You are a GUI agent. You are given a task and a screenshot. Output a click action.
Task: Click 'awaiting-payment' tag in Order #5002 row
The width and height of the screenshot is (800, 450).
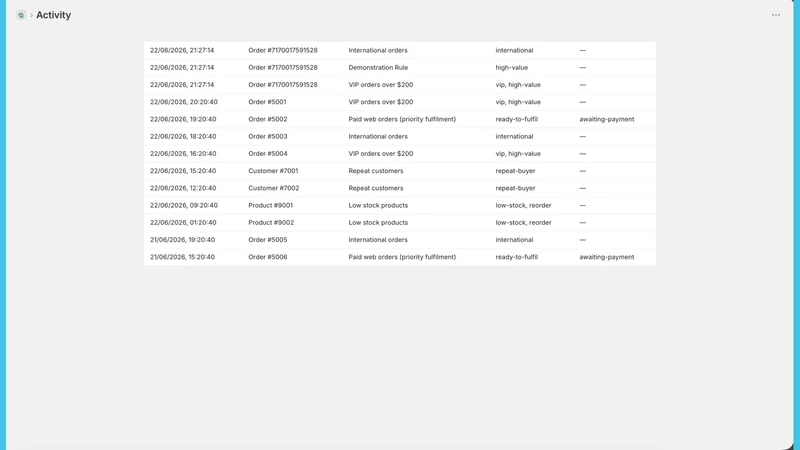pyautogui.click(x=607, y=119)
